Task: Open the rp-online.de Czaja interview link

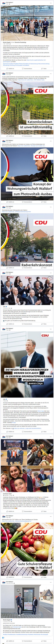Action: pyautogui.click(x=28, y=428)
